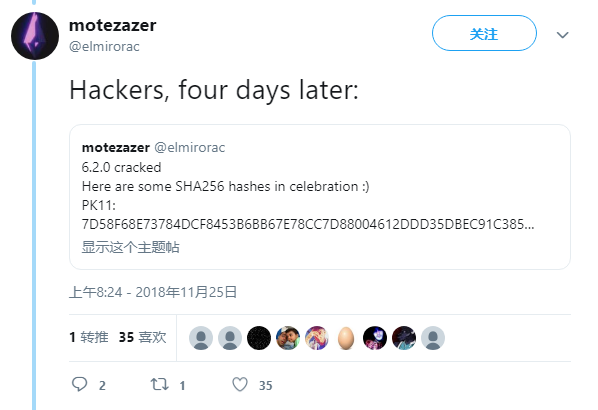The height and width of the screenshot is (410, 598).
Task: Click the retweet arrows icon
Action: coord(159,384)
